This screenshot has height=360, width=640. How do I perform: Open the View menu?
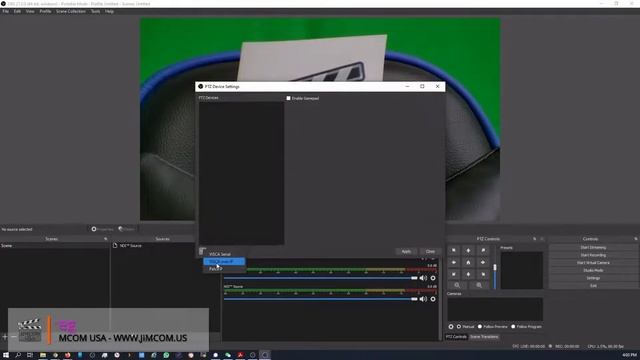point(30,11)
